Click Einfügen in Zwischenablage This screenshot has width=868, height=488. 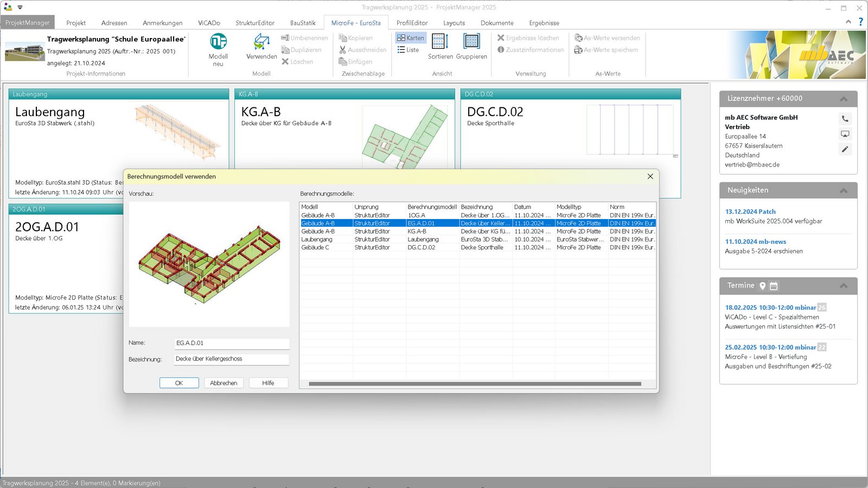coord(355,62)
